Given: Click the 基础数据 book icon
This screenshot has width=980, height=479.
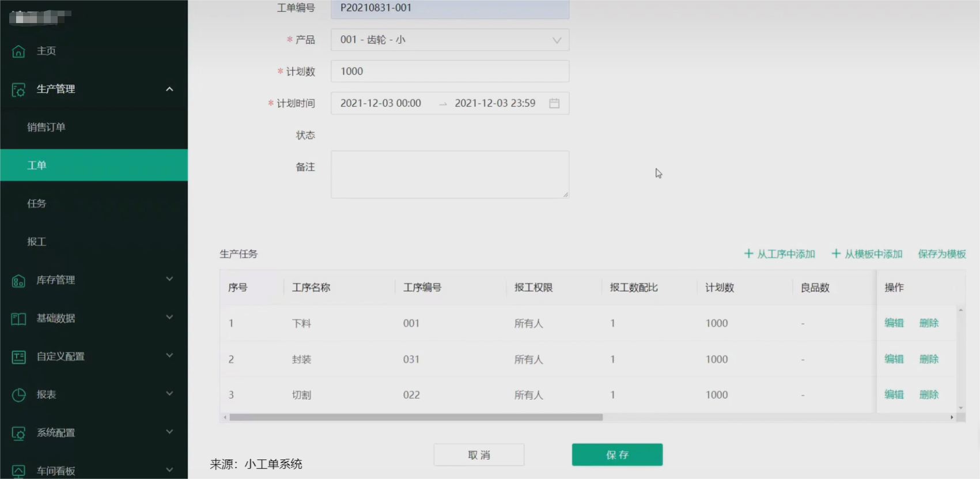Looking at the screenshot, I should [18, 319].
